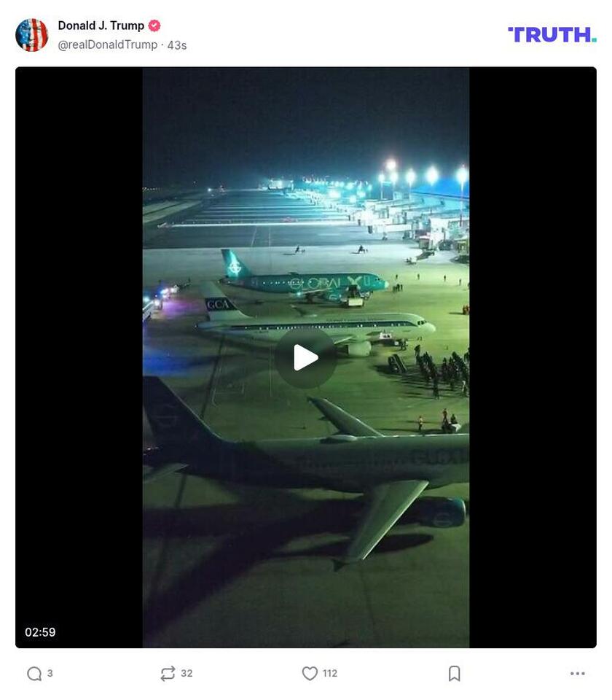Click the Donald J. Trump display name
Image resolution: width=612 pixels, height=700 pixels.
[x=101, y=26]
